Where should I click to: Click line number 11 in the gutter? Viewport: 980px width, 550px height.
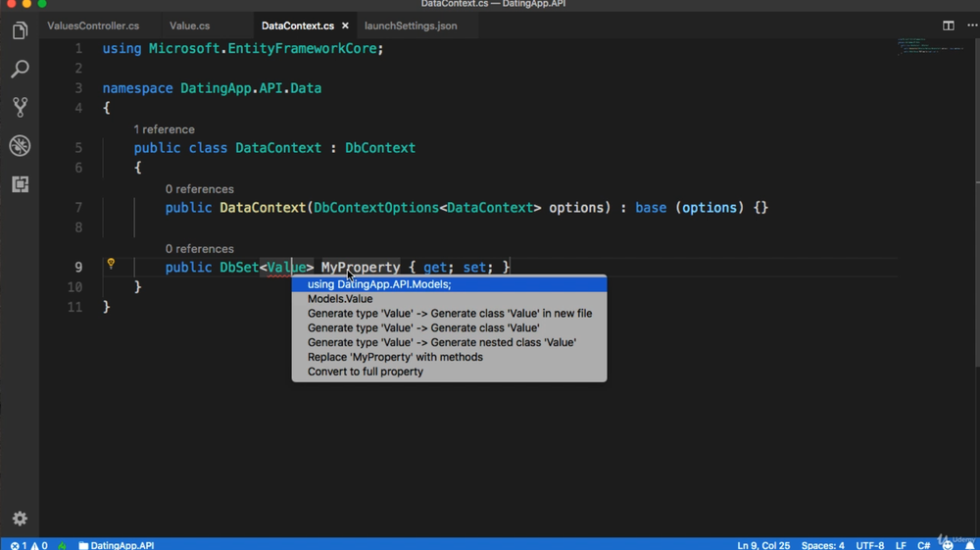click(74, 307)
